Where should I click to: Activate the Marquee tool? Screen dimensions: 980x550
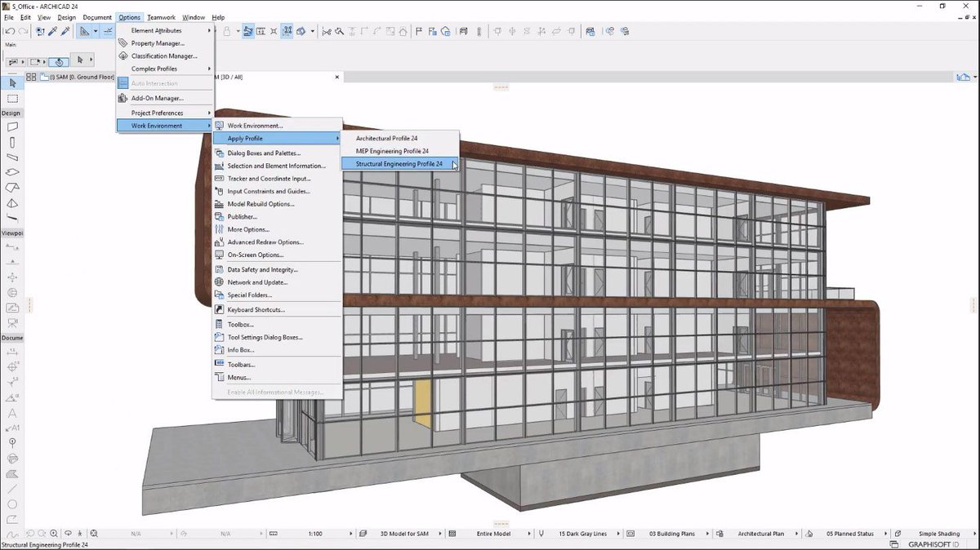pos(12,99)
